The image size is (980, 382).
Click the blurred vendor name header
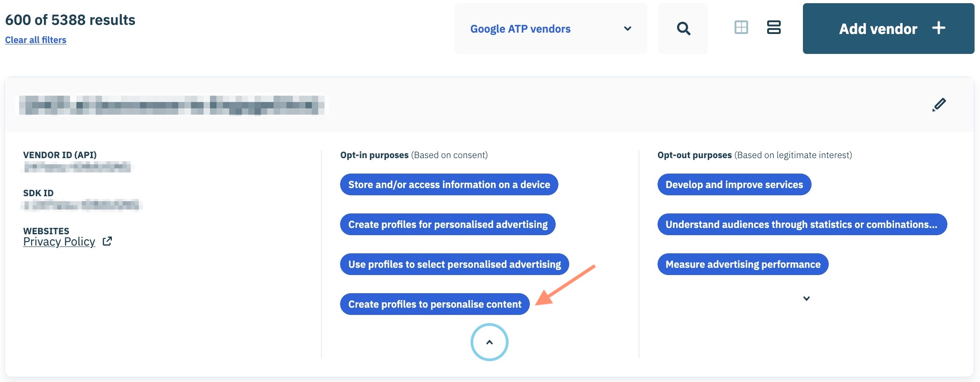coord(172,105)
